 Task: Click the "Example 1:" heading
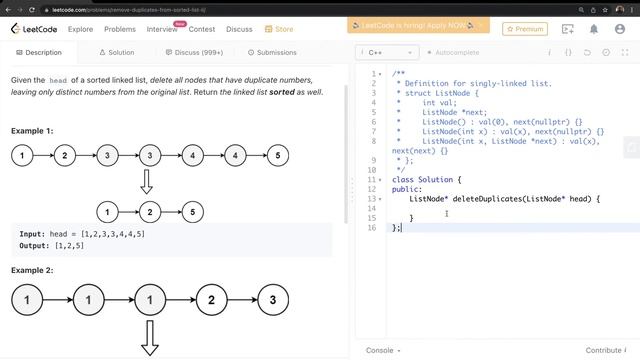[32, 131]
